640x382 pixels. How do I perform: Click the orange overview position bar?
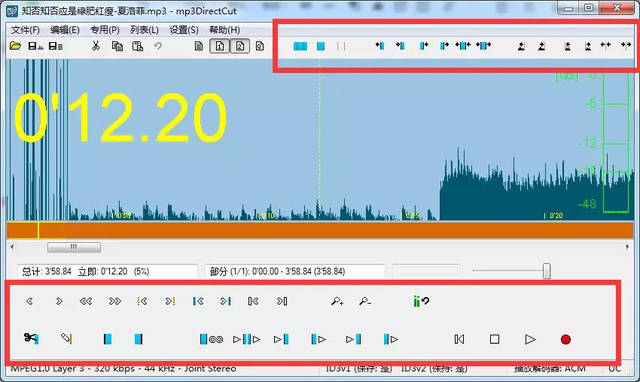[320, 230]
